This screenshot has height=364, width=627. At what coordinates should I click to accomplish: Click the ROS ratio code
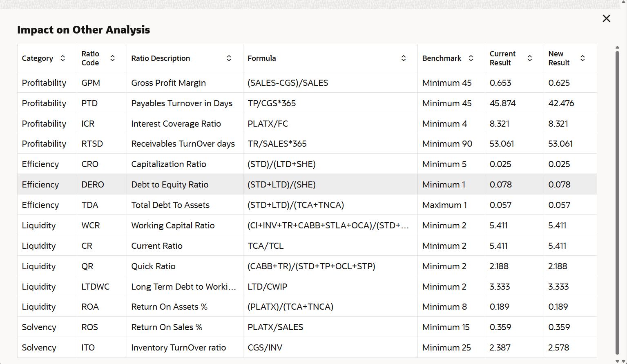90,327
